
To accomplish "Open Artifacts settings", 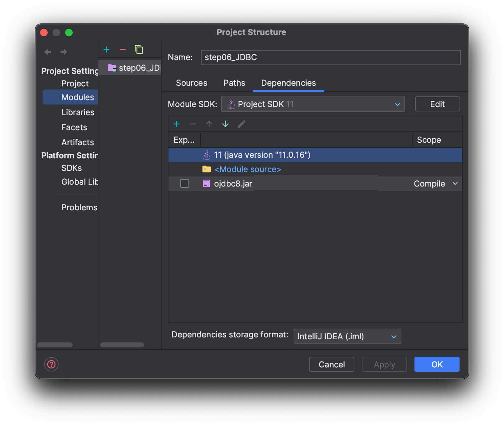I will pos(78,142).
